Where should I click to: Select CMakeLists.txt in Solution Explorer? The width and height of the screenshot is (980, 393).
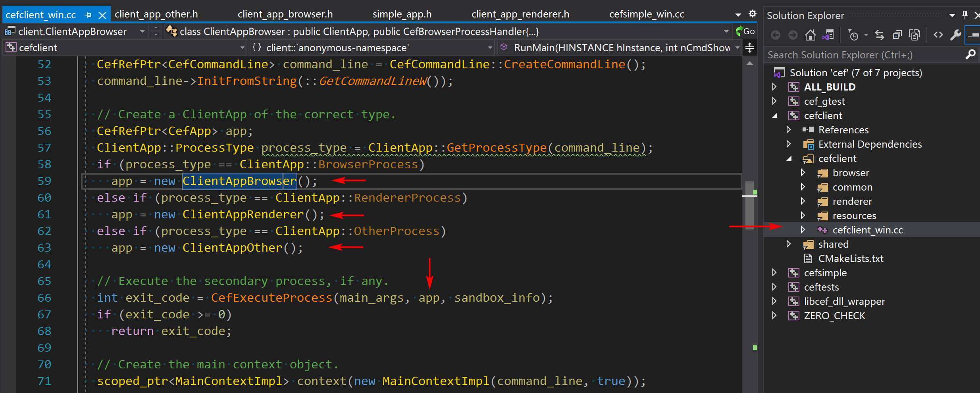click(x=850, y=258)
